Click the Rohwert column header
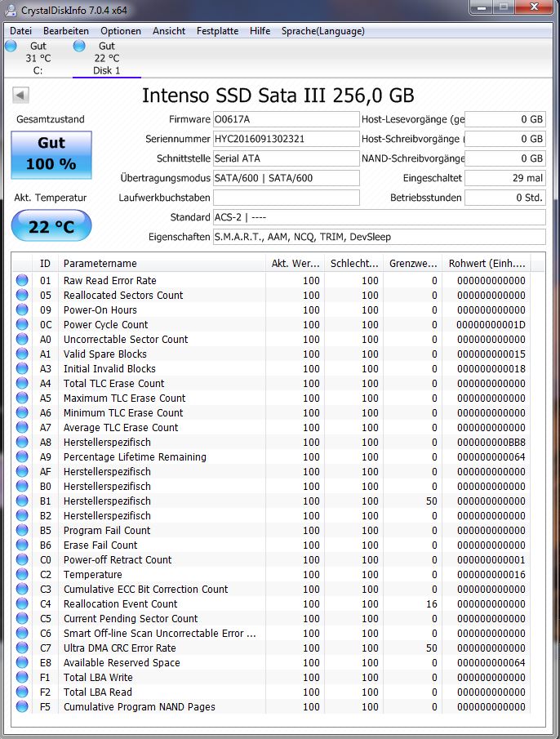The height and width of the screenshot is (739, 560). tap(487, 264)
